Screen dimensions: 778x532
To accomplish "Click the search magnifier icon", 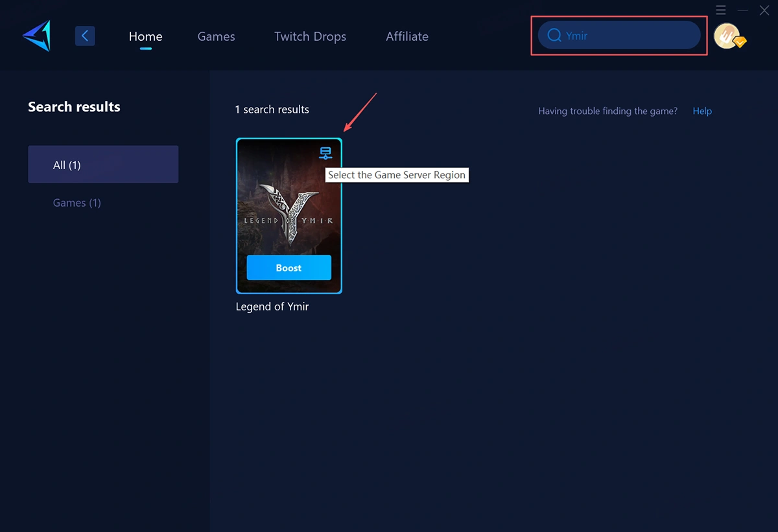I will [x=555, y=36].
